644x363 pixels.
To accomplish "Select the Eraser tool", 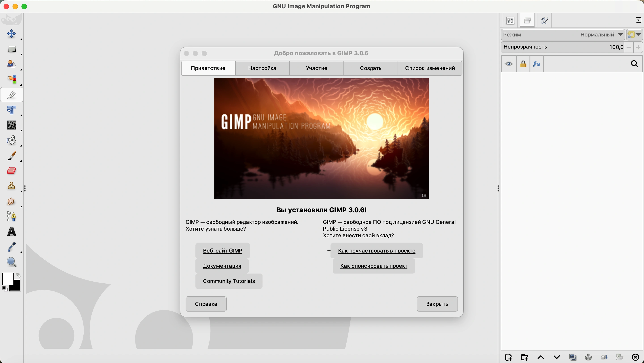I will (11, 171).
